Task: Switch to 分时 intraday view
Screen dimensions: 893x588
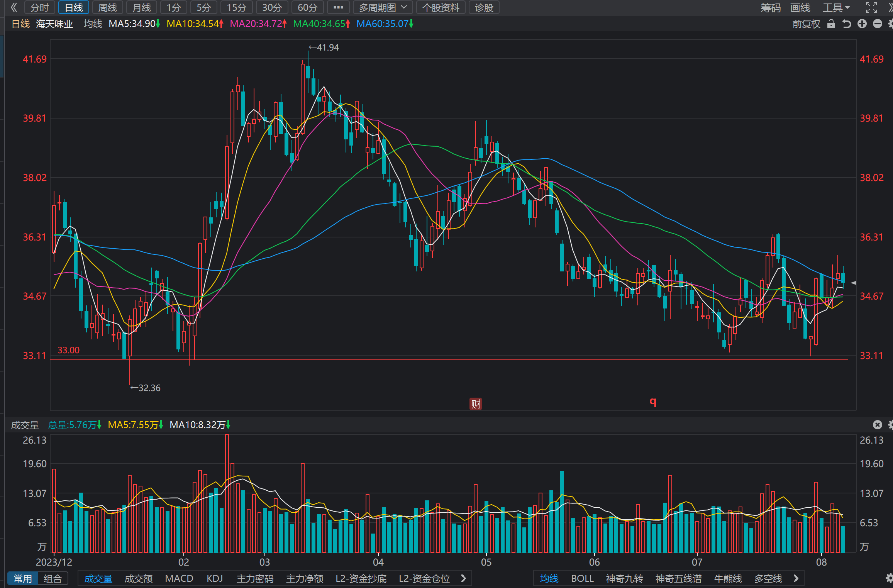Action: 40,7
